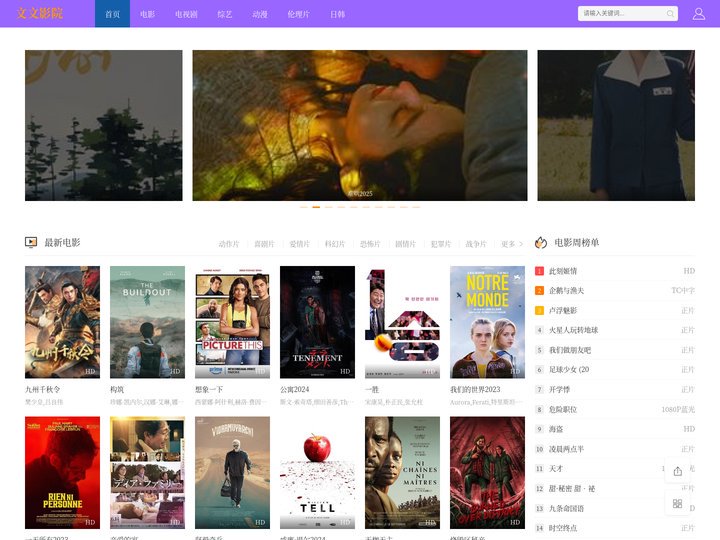
Task: Open the Notre Monde movie poster
Action: (487, 322)
